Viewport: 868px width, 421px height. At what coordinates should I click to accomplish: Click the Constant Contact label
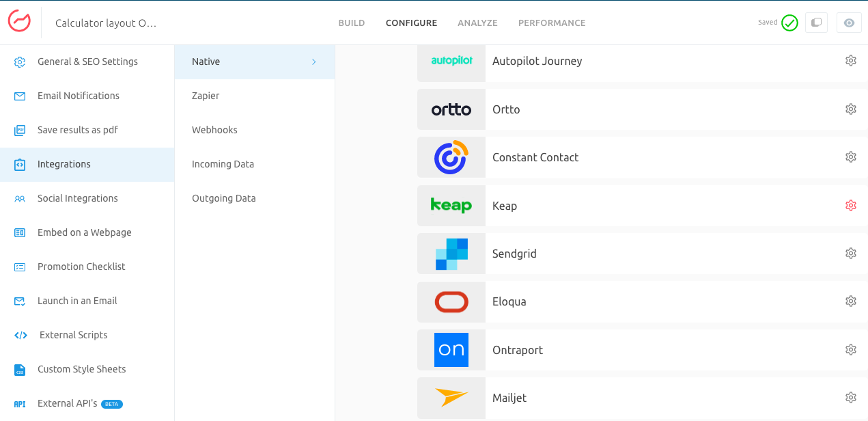pos(535,157)
